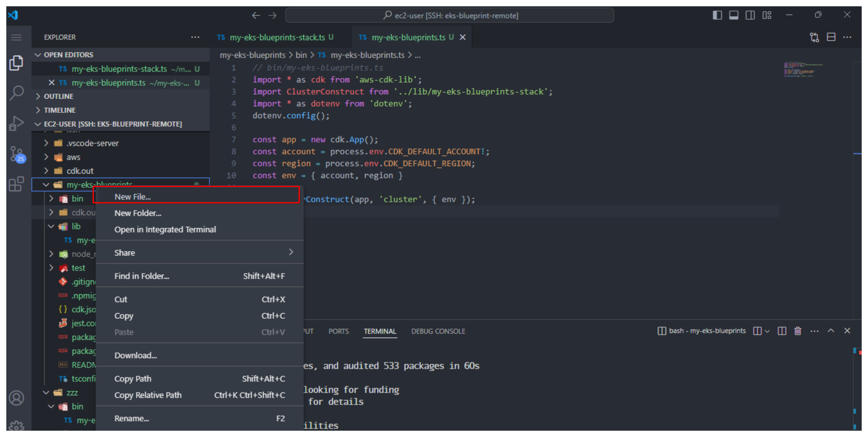Close the my-eks-blueprints.ts tab
This screenshot has width=868, height=437.
(463, 37)
